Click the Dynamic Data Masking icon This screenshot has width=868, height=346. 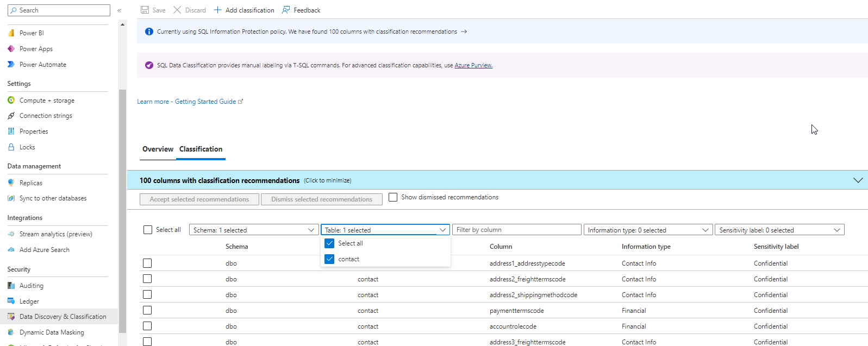point(11,332)
